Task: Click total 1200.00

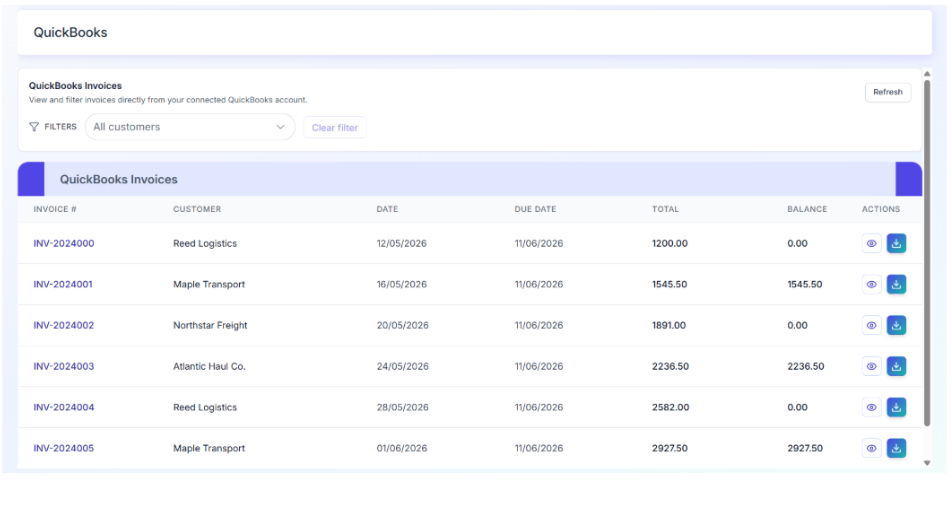Action: pyautogui.click(x=670, y=243)
